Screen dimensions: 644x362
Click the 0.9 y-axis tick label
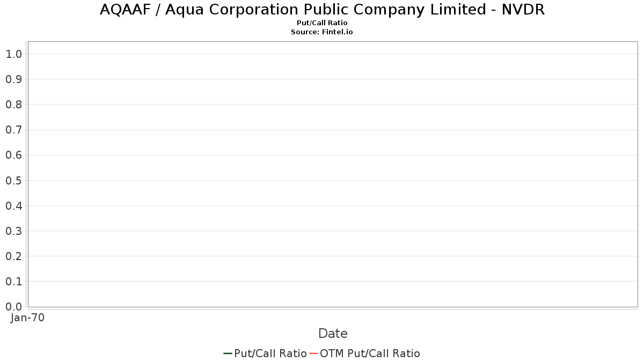(13, 79)
